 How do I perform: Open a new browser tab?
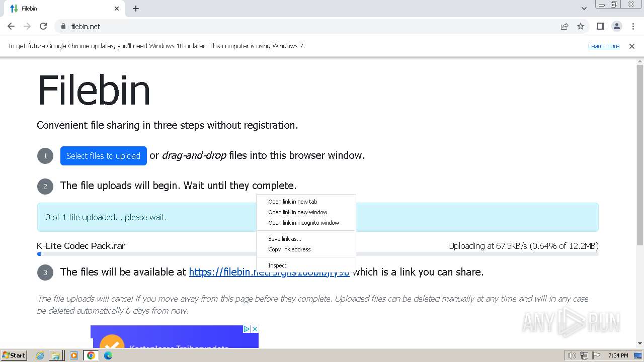[136, 9]
